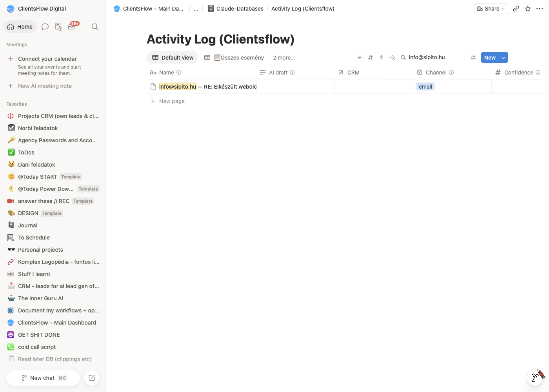Start a New chat
Screen dimensions: 549x392
tap(43, 378)
